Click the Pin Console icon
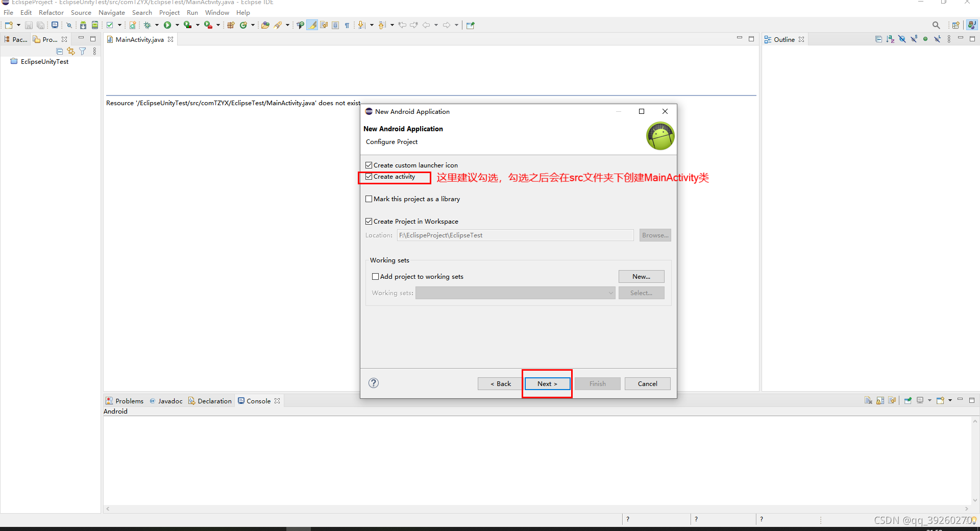The image size is (980, 531). click(908, 400)
